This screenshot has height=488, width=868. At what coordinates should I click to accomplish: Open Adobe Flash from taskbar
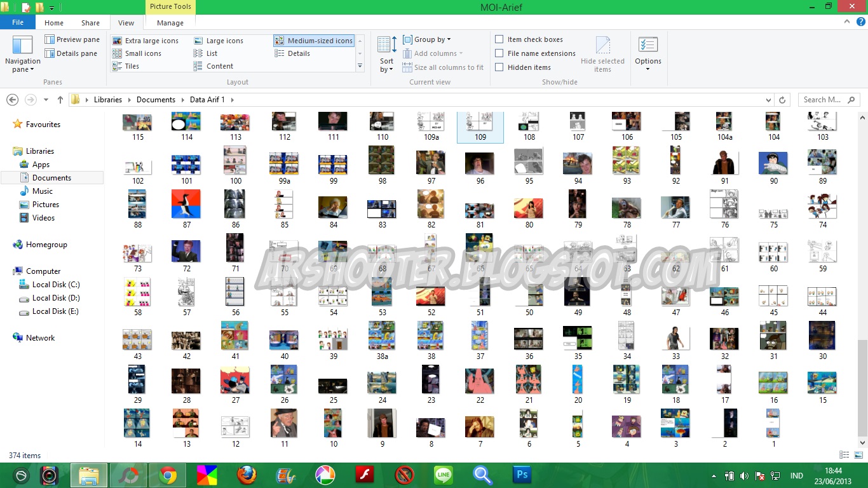(365, 475)
